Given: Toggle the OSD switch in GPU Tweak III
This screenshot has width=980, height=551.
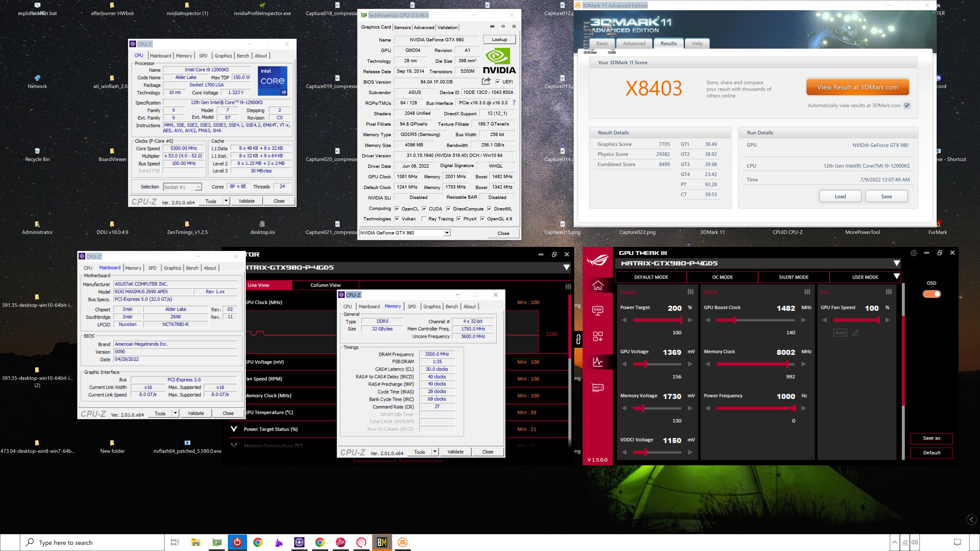Looking at the screenshot, I should point(932,294).
